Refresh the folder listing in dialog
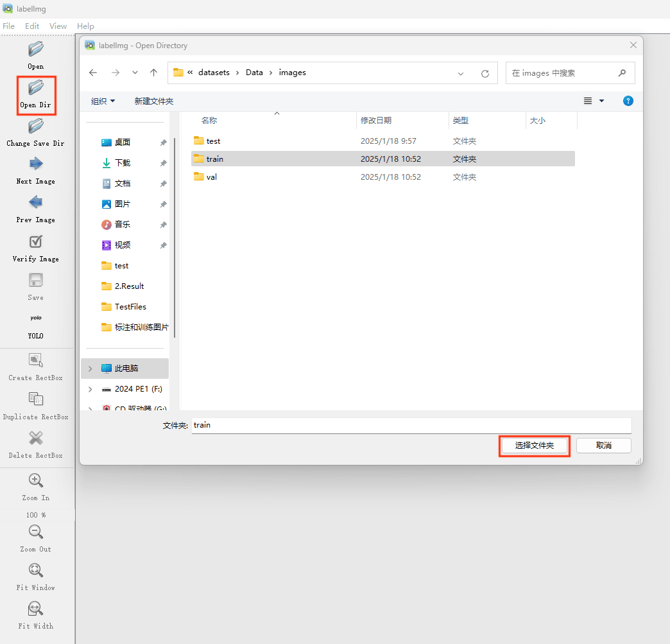The width and height of the screenshot is (670, 644). 485,73
